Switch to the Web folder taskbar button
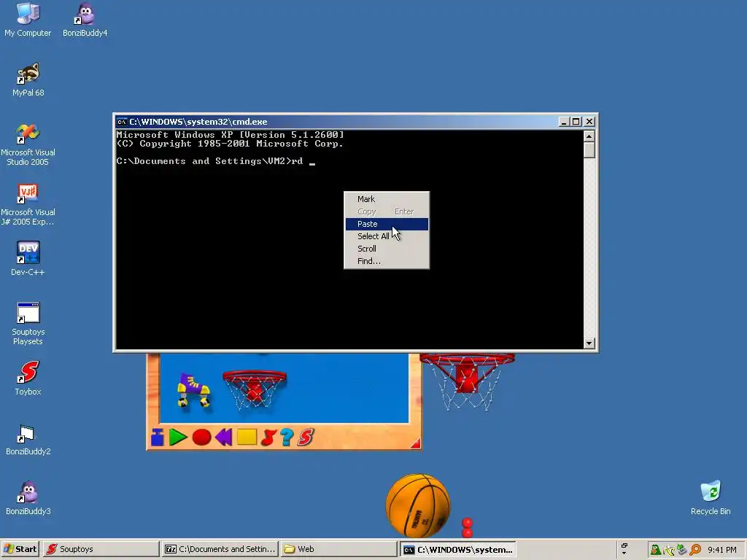Viewport: 747px width, 560px height. pyautogui.click(x=338, y=549)
